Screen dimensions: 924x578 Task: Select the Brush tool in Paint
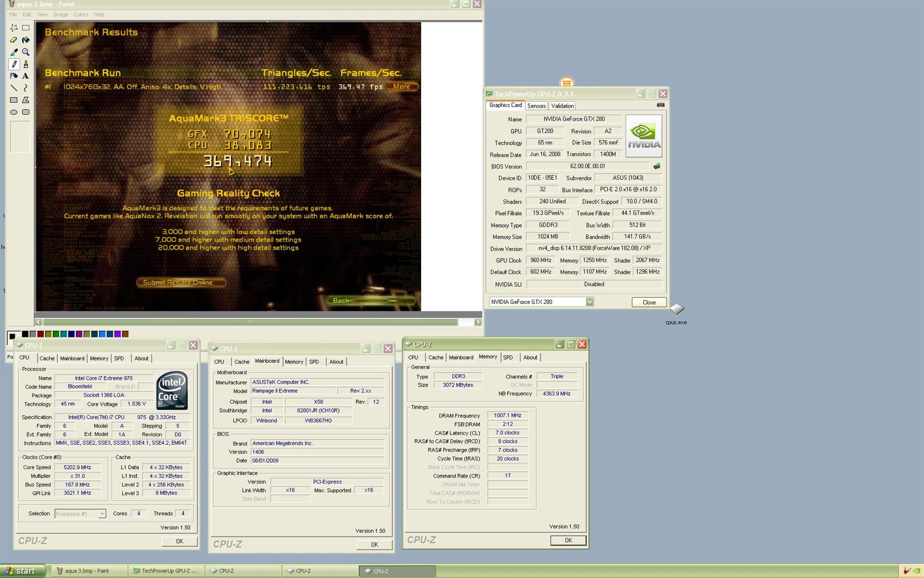(26, 64)
